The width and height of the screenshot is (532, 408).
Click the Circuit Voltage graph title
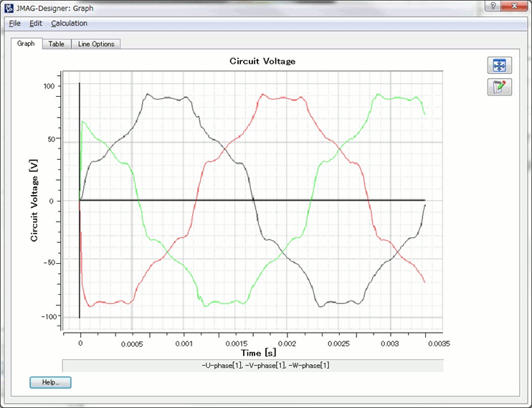coord(262,61)
